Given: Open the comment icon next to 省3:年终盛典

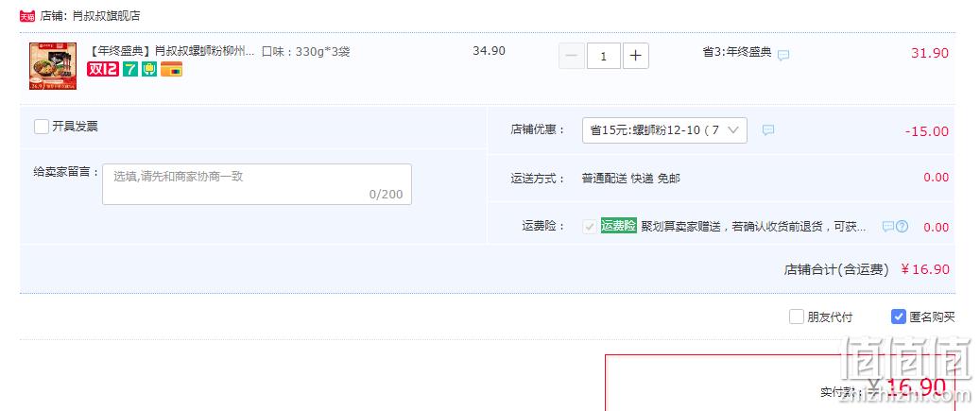Looking at the screenshot, I should tap(783, 55).
